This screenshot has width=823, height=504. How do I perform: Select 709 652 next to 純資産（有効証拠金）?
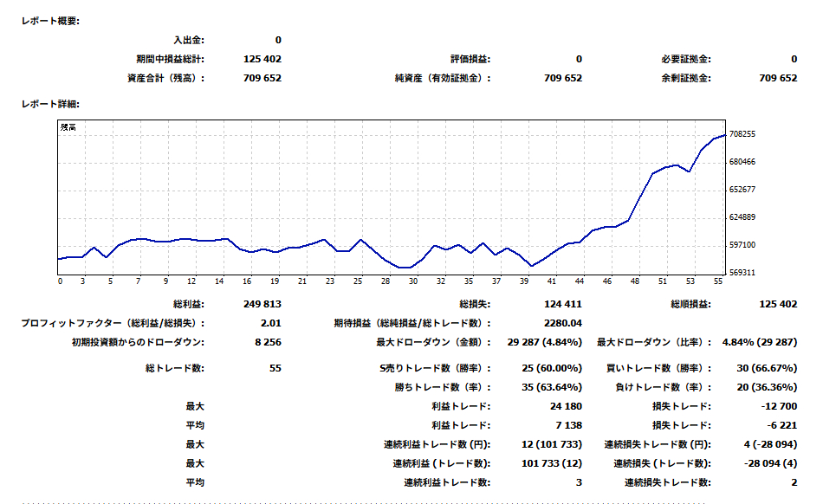(x=563, y=78)
